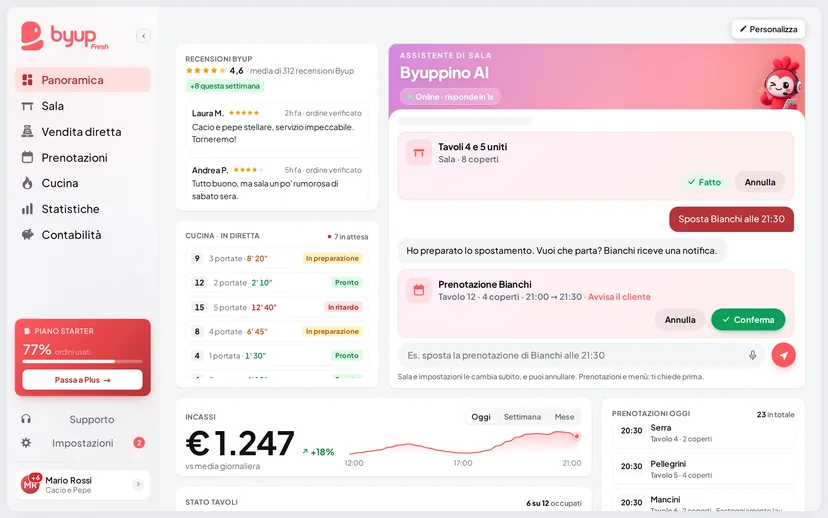Image resolution: width=828 pixels, height=518 pixels.
Task: Click the Piano Starter usage progress bar
Action: (82, 362)
